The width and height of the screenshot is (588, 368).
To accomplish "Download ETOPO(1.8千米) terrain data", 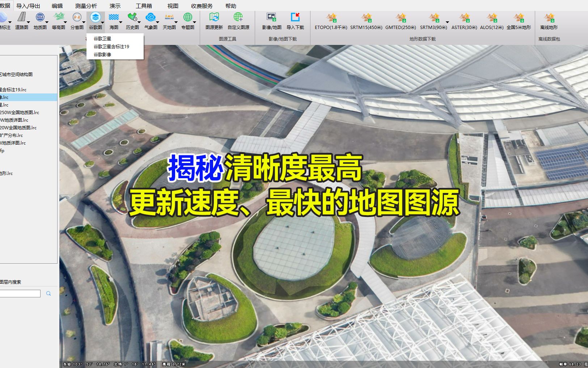I will click(331, 20).
